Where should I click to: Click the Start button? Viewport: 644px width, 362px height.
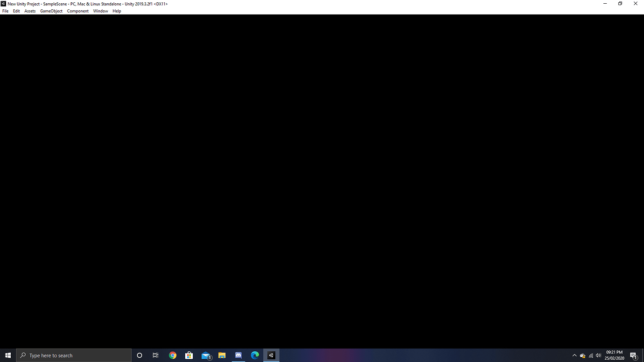(x=8, y=355)
